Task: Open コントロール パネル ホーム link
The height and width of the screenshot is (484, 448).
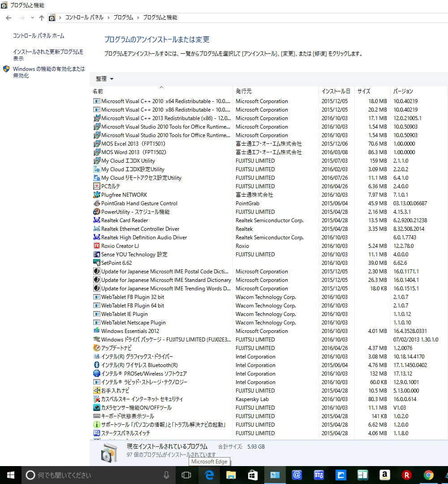Action: pyautogui.click(x=39, y=36)
